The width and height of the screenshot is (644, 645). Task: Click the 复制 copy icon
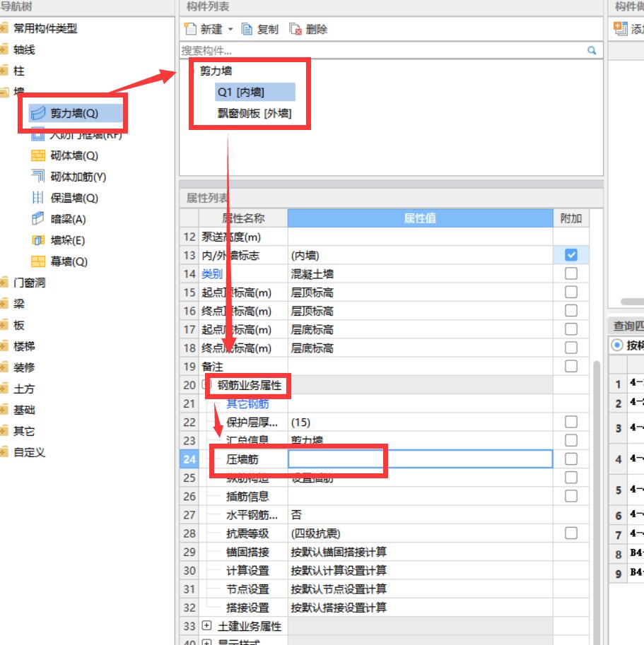point(247,29)
